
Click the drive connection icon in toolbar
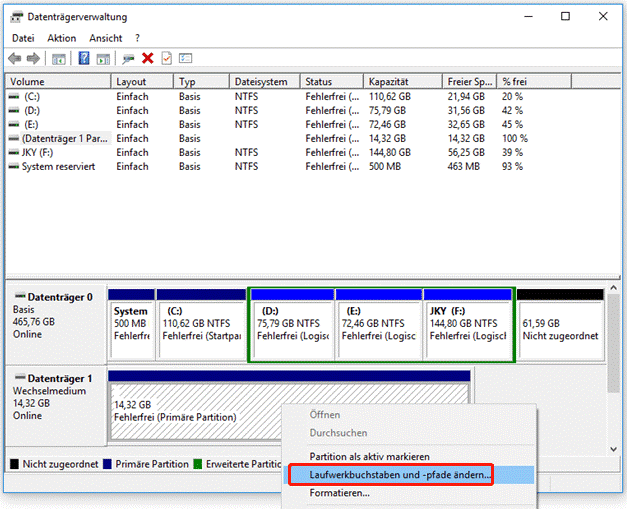click(x=128, y=59)
